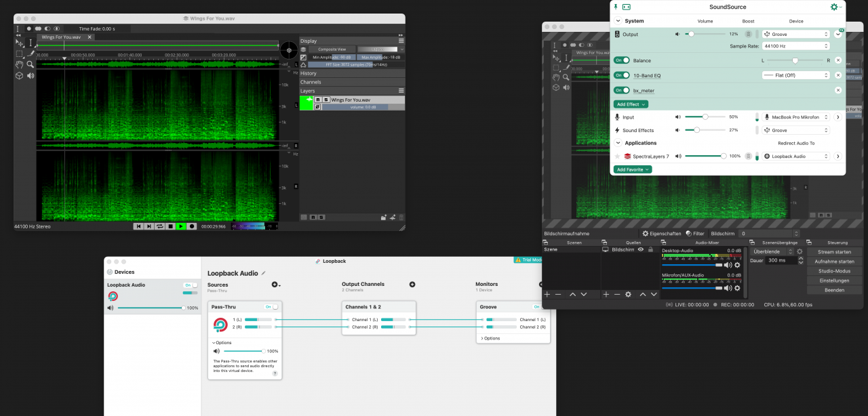
Task: Mute Input volume speaker icon in SoundSource
Action: [677, 117]
